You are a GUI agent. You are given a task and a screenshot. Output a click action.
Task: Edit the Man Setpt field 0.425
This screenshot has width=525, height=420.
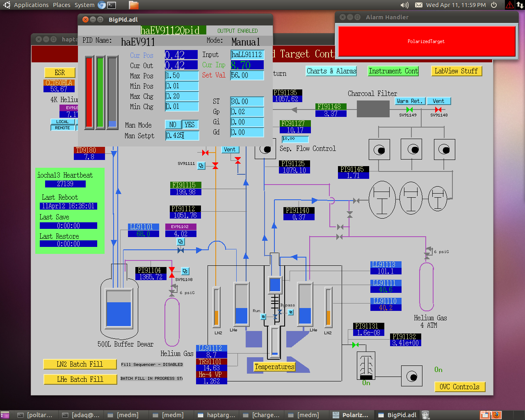pos(182,135)
